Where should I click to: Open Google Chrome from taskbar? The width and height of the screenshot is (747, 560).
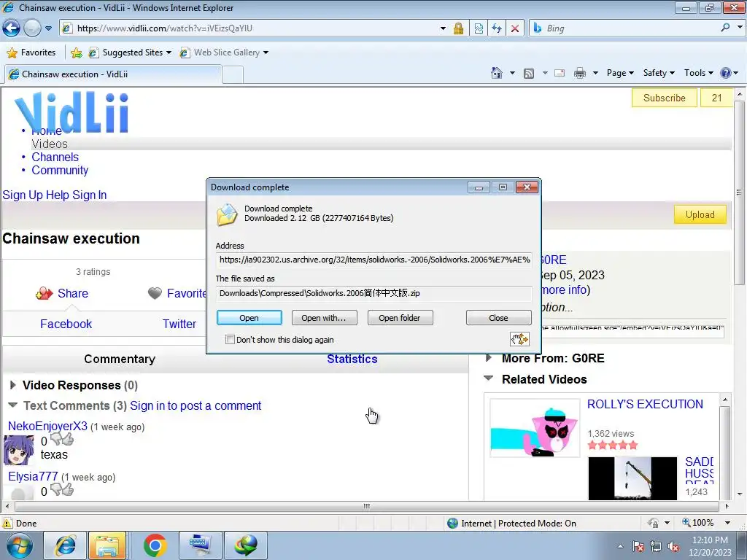pyautogui.click(x=155, y=545)
